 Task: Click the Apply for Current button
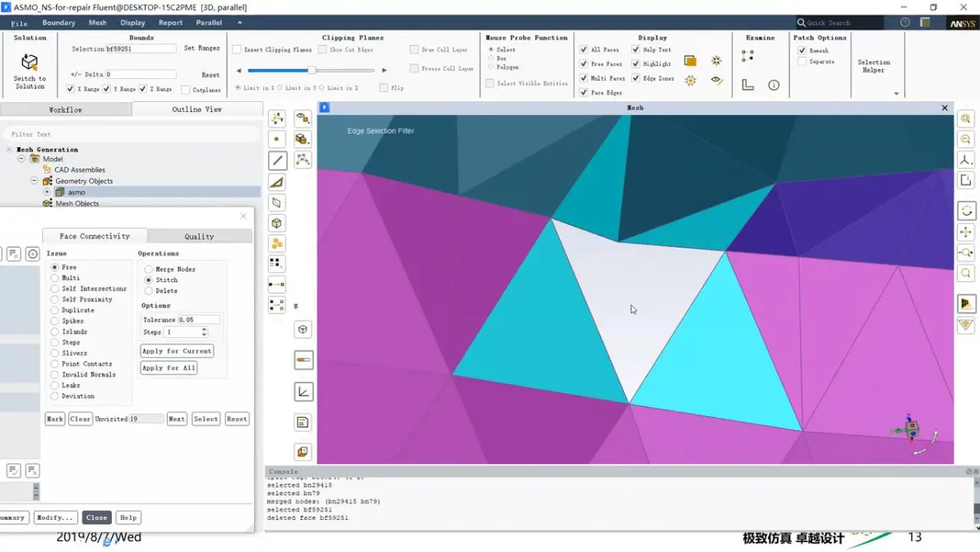177,350
